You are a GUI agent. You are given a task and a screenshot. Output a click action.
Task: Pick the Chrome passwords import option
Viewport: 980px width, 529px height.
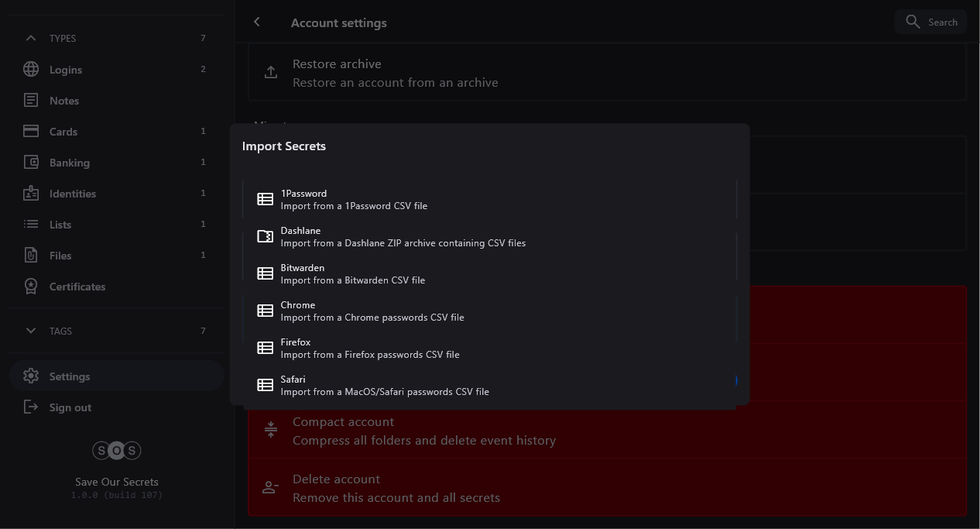click(x=489, y=311)
